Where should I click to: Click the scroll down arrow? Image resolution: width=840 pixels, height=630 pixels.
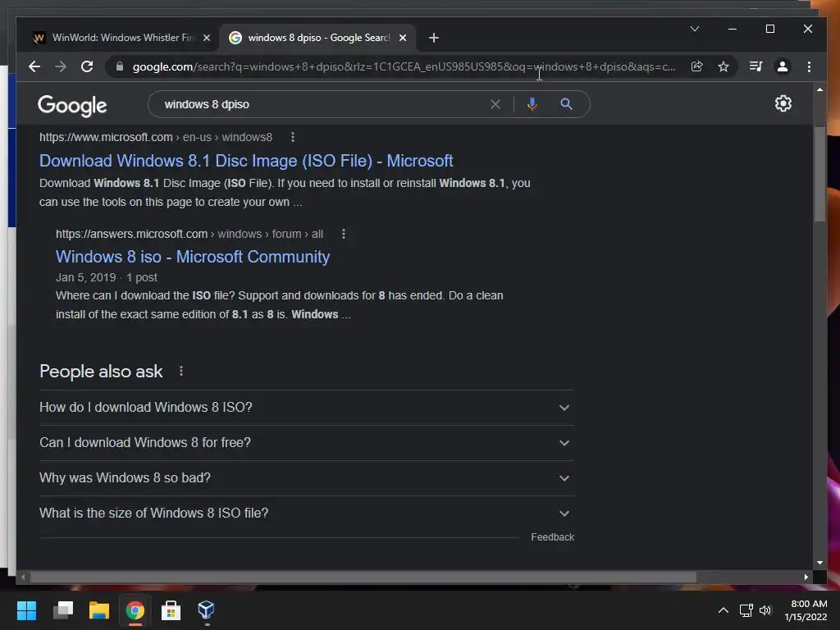(819, 563)
